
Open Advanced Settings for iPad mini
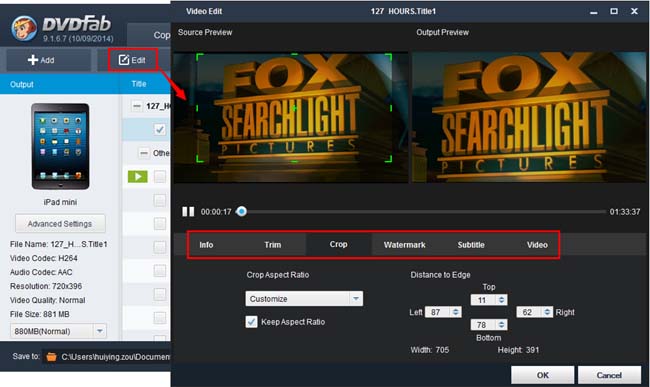point(60,224)
